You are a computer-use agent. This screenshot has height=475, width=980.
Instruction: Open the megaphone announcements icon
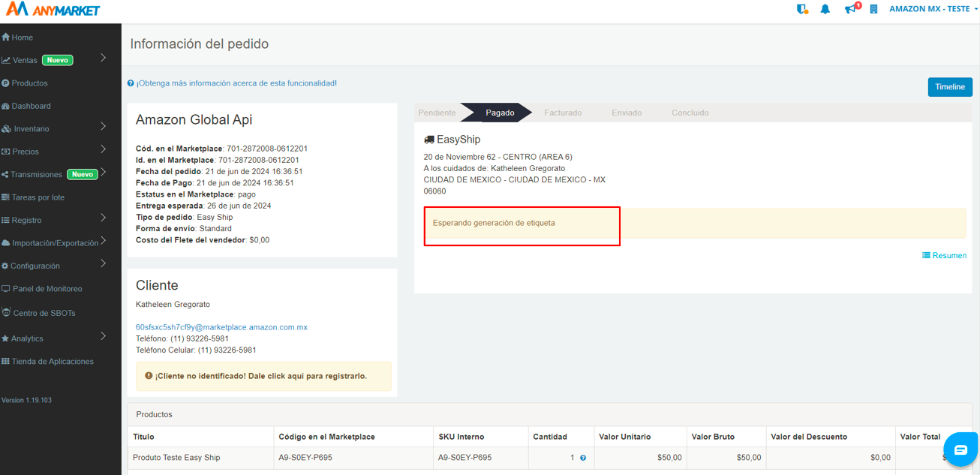[851, 9]
